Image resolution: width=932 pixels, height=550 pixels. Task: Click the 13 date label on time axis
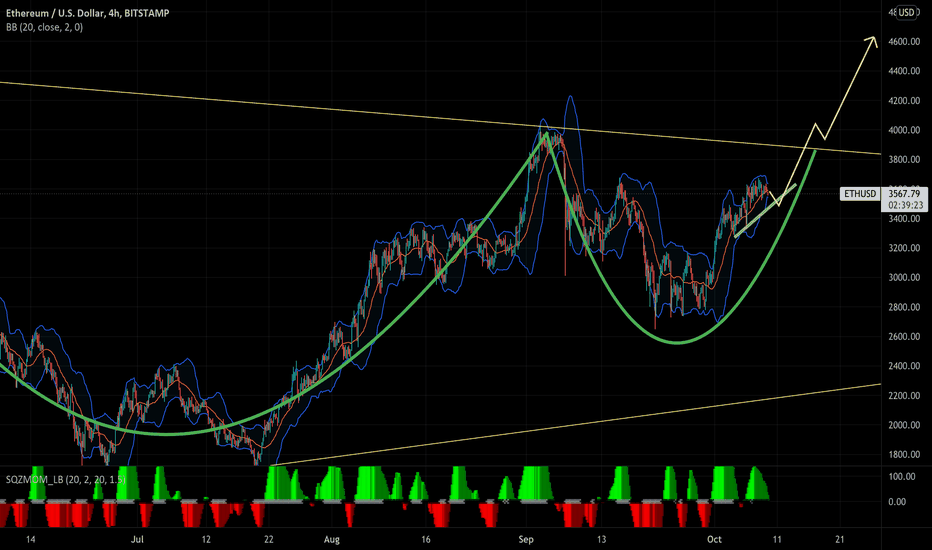tap(602, 539)
